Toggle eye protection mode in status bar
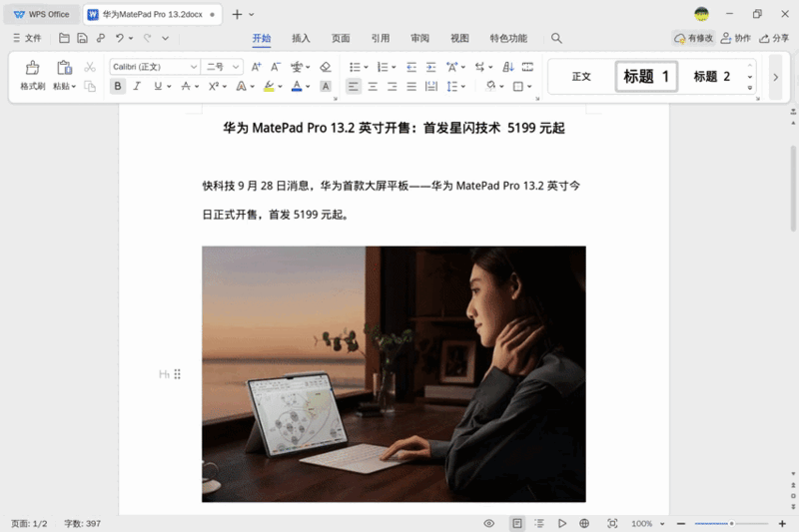The height and width of the screenshot is (532, 799). click(x=489, y=523)
